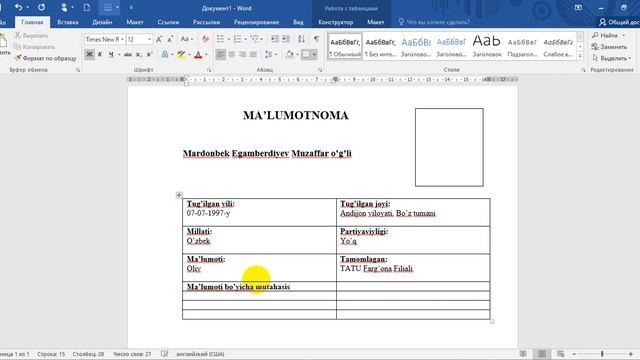Open the font color dropdown arrow

206,54
